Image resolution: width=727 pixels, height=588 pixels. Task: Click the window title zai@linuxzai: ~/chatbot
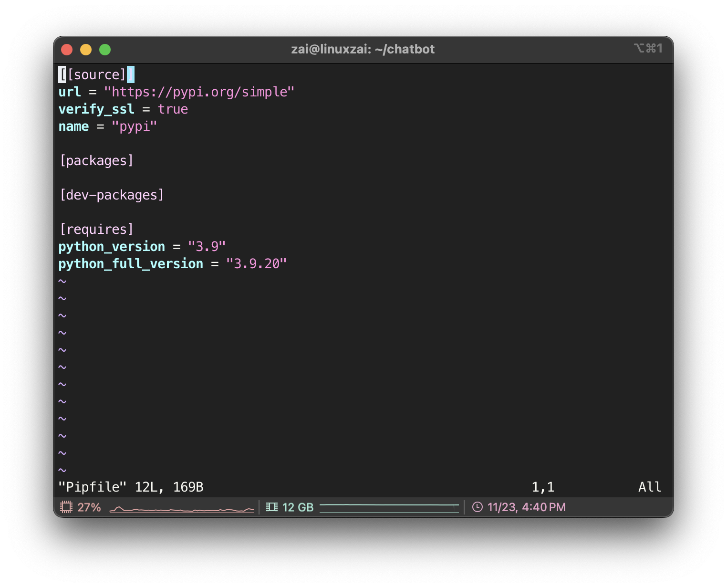coord(363,49)
